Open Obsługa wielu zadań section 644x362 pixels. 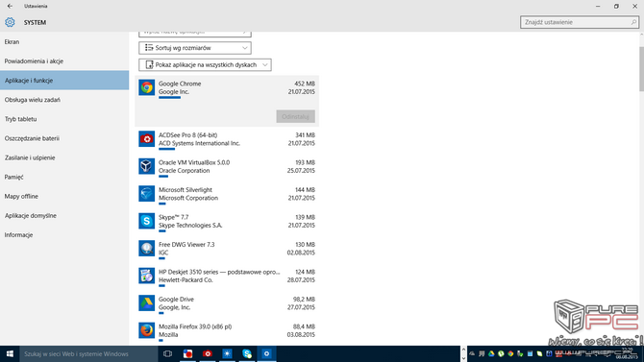pyautogui.click(x=64, y=100)
